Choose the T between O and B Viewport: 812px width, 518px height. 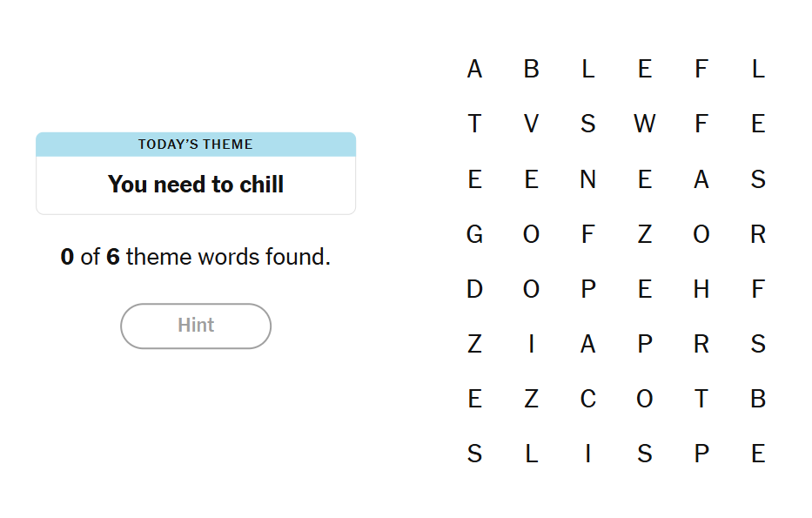coord(701,399)
